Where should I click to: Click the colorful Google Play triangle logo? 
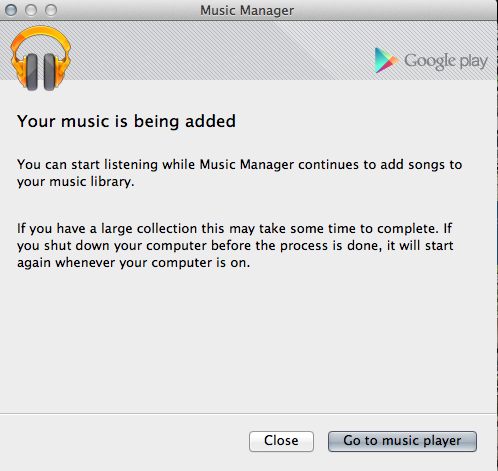coord(386,60)
